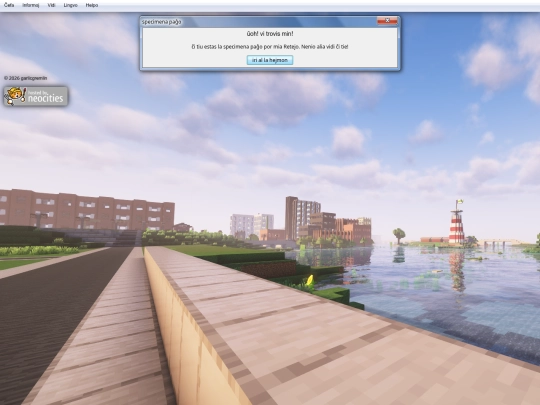The height and width of the screenshot is (405, 540).
Task: Click the 'iri al la hejmon' button
Action: point(270,60)
